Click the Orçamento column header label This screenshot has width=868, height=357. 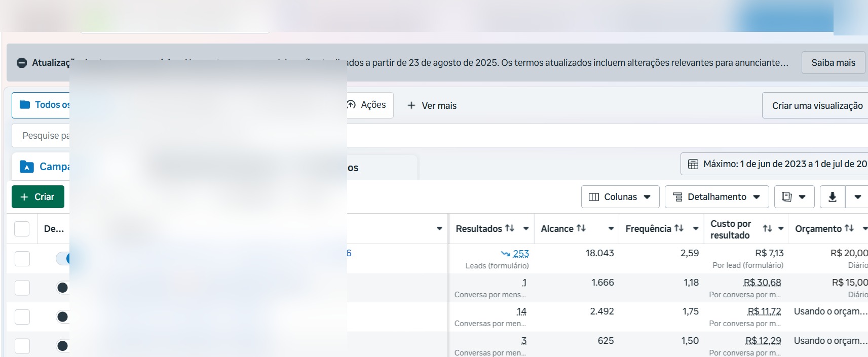click(818, 229)
